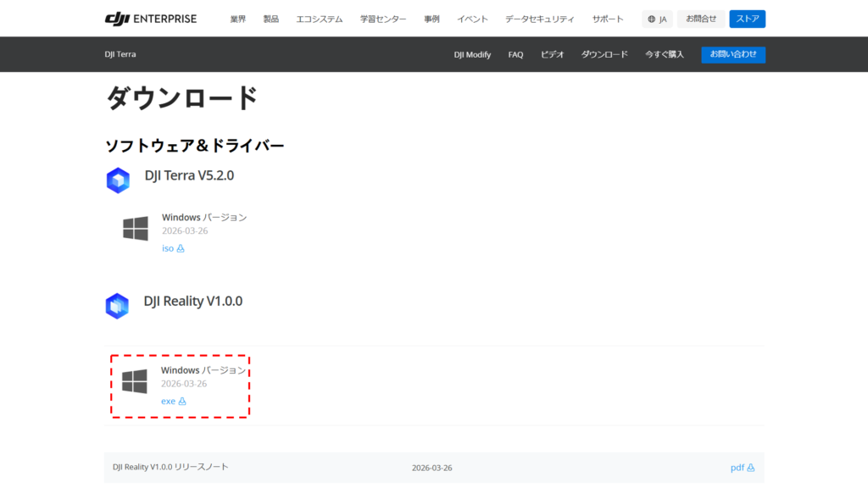This screenshot has height=488, width=868.
Task: Switch to the DJI Modify tab
Action: pos(472,54)
